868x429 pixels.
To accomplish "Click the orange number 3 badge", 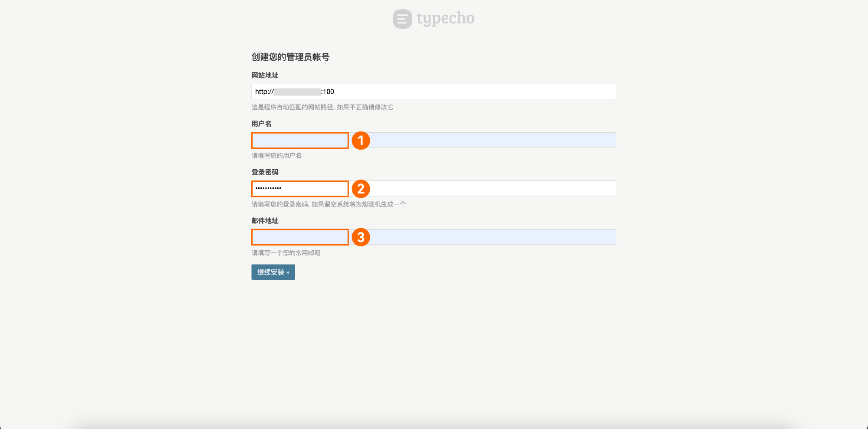I will click(x=361, y=237).
